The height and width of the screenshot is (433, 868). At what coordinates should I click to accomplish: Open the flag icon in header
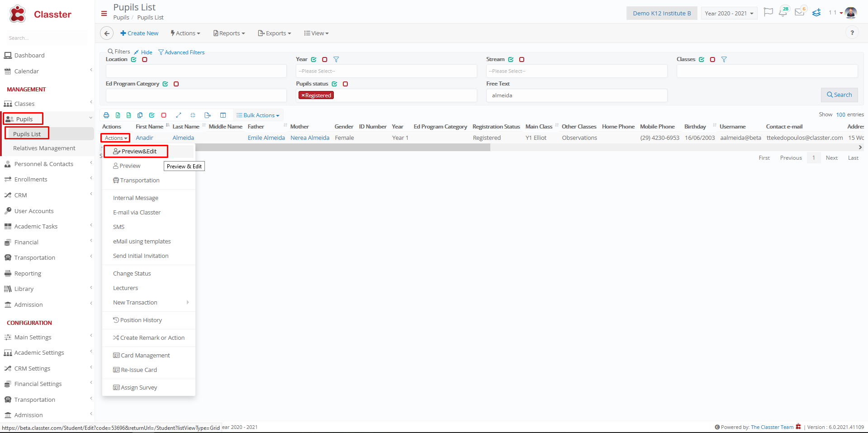(x=768, y=12)
